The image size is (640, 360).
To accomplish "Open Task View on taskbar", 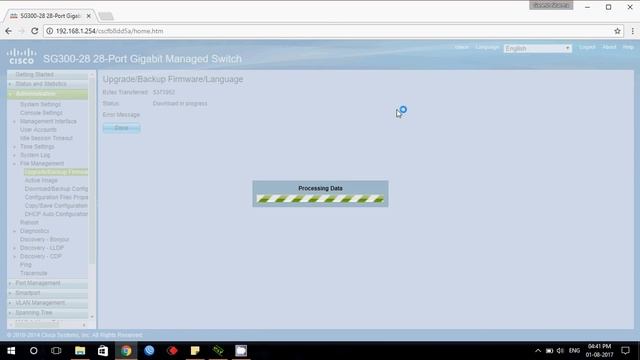I will tap(56, 351).
